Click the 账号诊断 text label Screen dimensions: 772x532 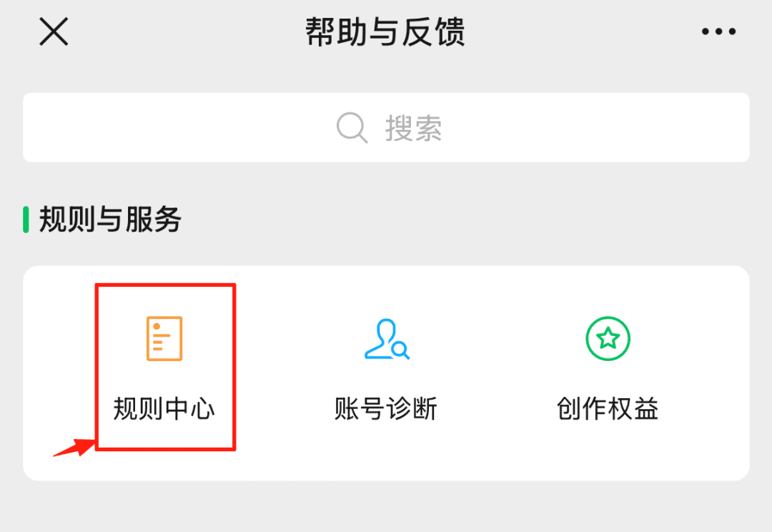386,408
